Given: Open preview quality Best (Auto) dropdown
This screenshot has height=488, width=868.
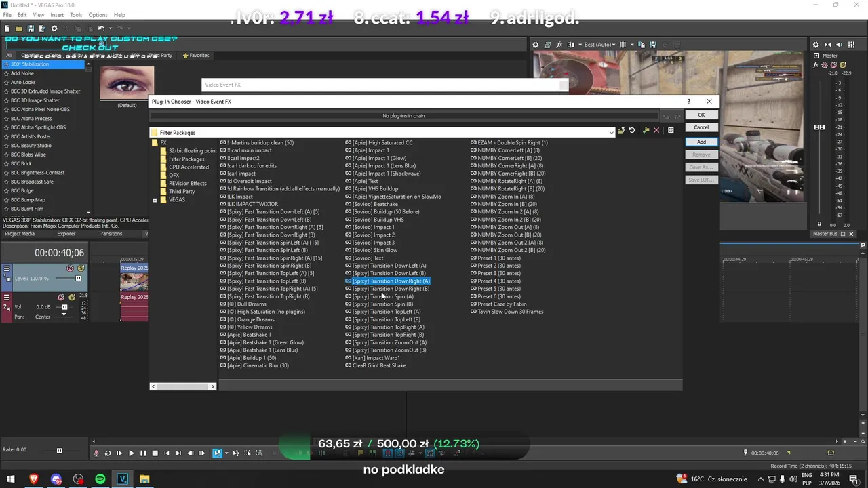Looking at the screenshot, I should pos(601,45).
